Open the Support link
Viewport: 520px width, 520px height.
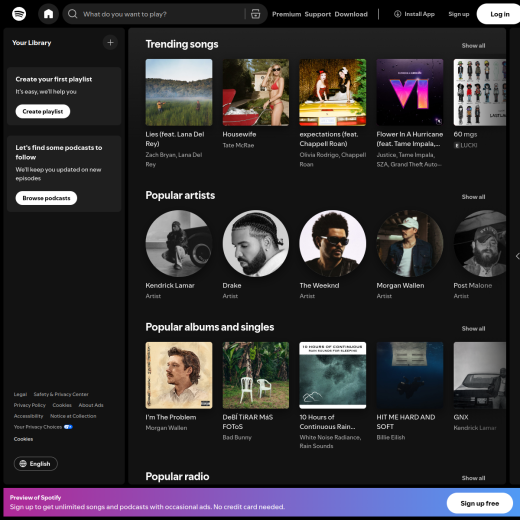[x=318, y=14]
